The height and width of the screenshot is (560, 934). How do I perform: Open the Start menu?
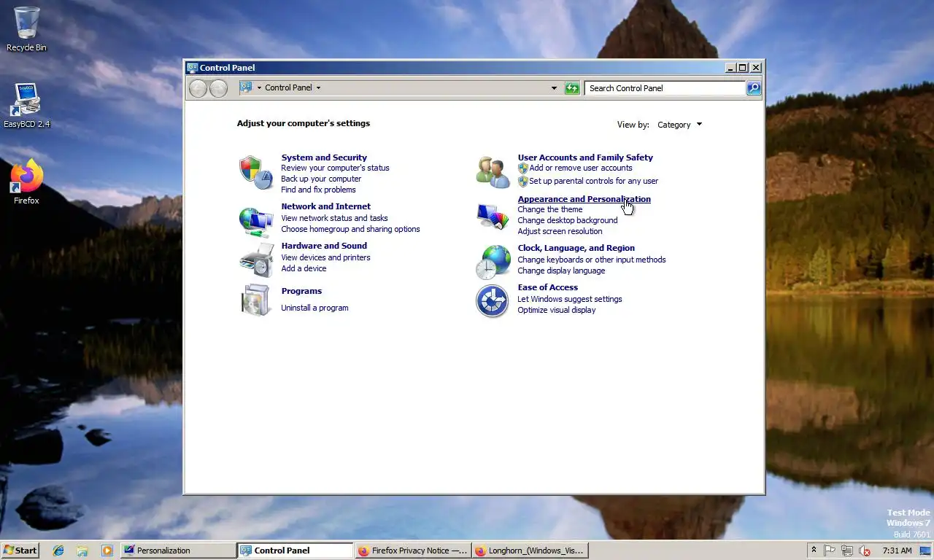coord(20,551)
